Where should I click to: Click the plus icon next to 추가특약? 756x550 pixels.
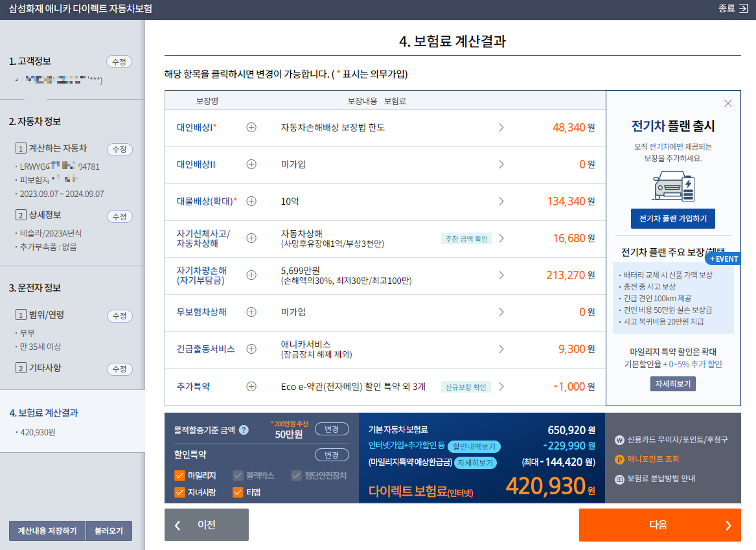[x=251, y=387]
